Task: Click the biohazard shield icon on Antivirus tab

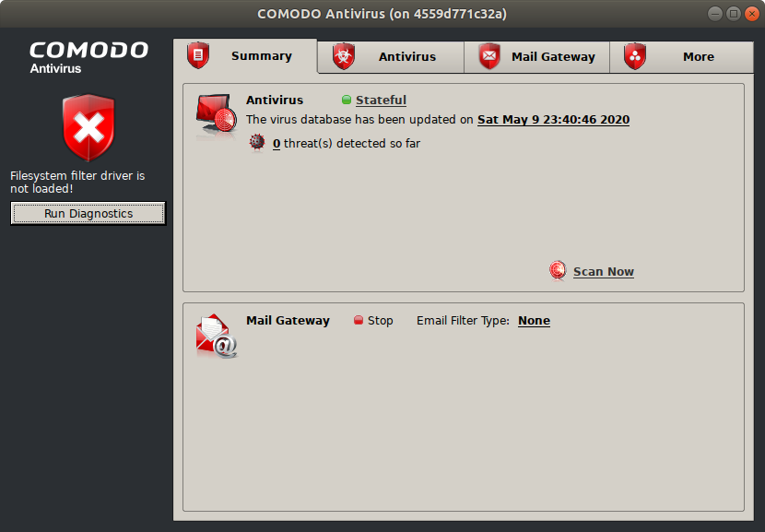Action: click(x=344, y=56)
